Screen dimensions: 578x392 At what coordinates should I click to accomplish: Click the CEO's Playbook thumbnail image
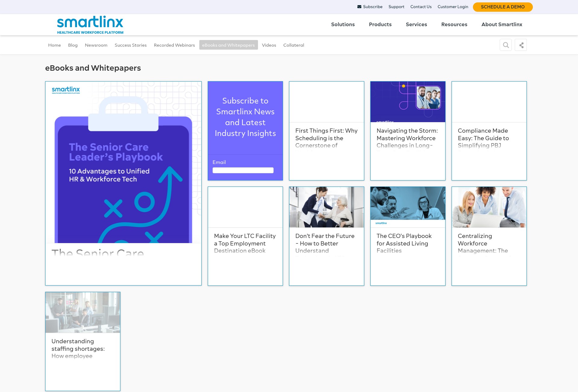(408, 207)
